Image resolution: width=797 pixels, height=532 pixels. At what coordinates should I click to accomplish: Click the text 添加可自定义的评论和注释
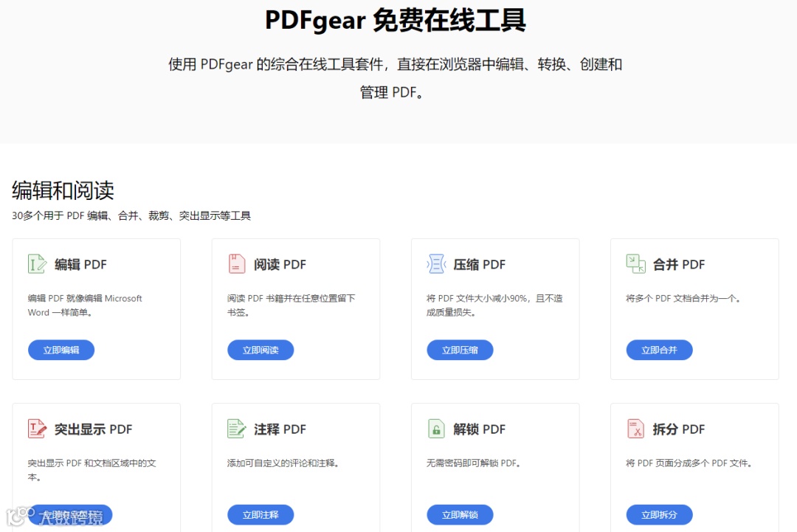283,463
